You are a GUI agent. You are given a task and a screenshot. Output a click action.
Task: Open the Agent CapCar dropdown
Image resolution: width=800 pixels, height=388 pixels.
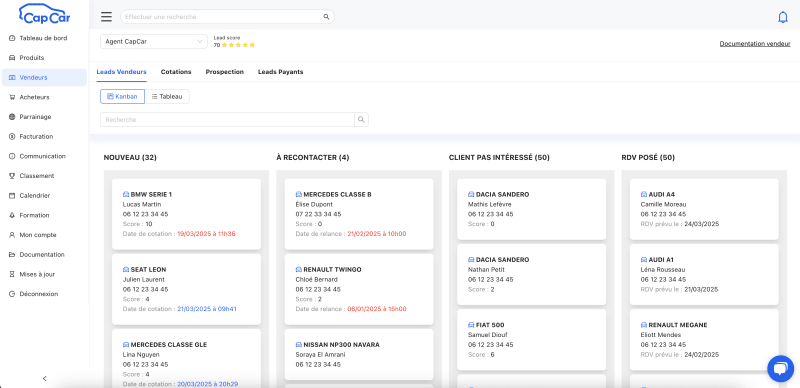(x=154, y=42)
